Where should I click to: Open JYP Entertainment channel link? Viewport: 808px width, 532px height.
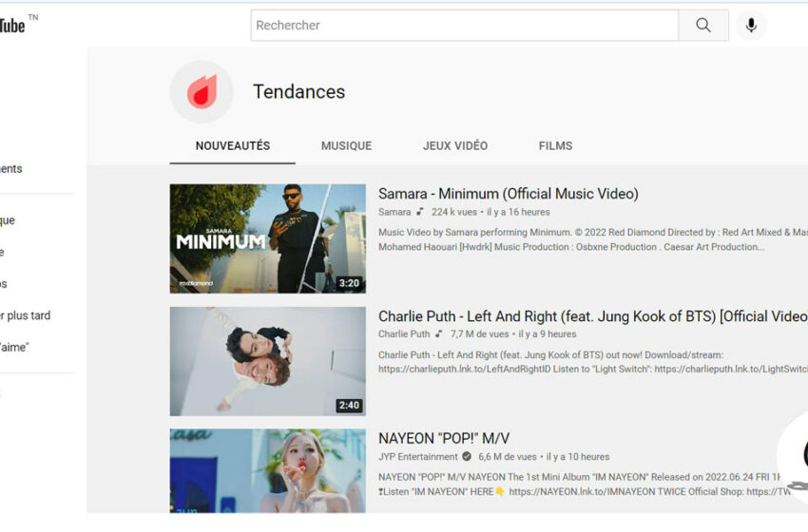[x=417, y=456]
